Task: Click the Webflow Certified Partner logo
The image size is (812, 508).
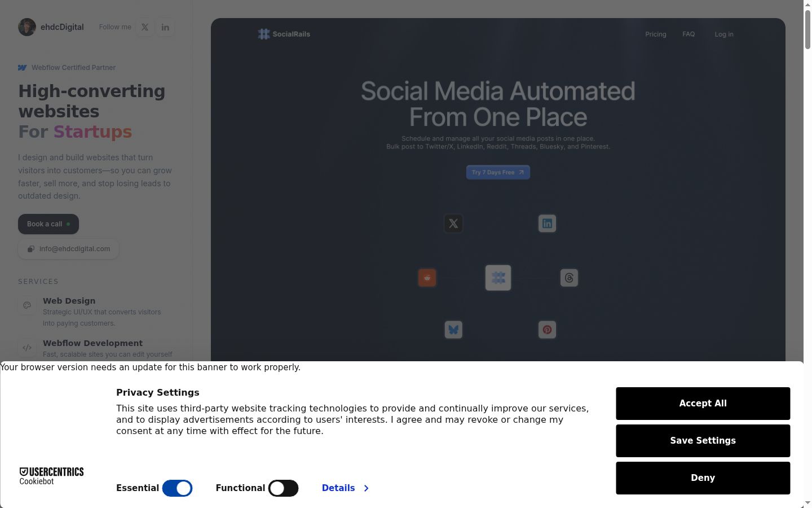Action: [x=23, y=68]
